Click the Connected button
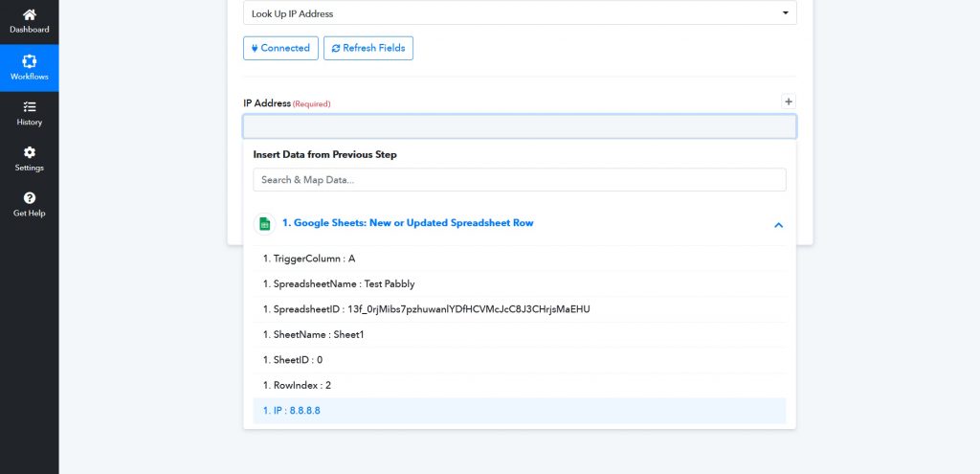980x474 pixels. 280,48
